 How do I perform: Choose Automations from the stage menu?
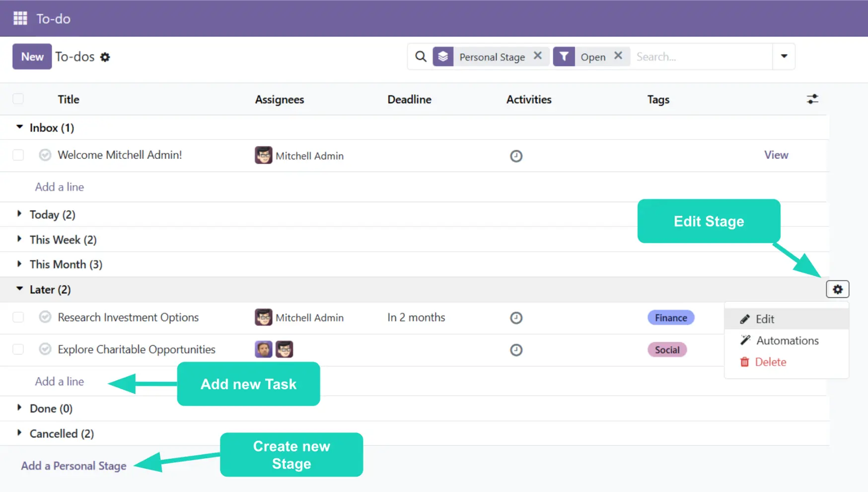[787, 341]
